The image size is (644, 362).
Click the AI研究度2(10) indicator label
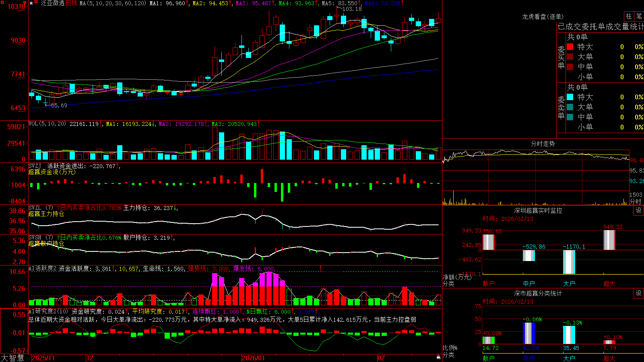pos(48,311)
